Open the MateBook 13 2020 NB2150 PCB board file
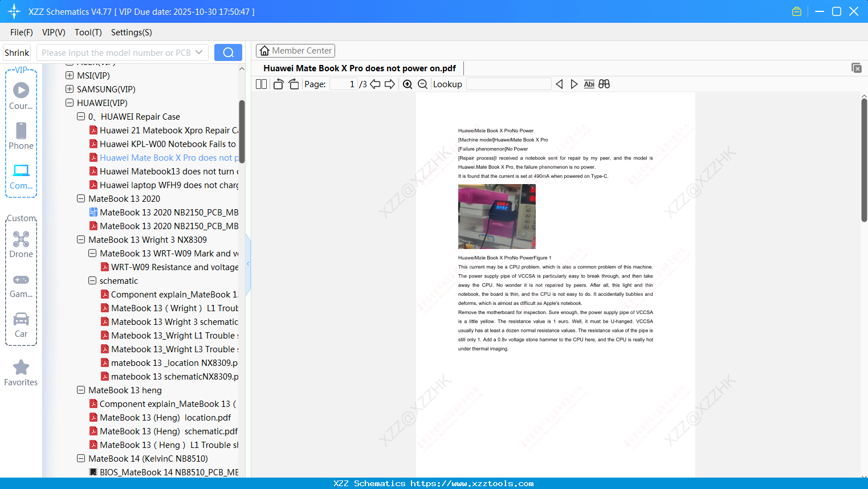Screen dimensions: 868x489 point(164,213)
